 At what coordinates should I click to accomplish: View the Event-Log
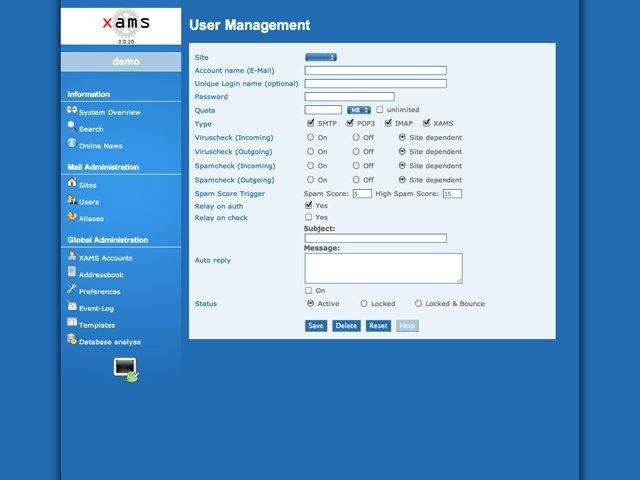tap(96, 309)
